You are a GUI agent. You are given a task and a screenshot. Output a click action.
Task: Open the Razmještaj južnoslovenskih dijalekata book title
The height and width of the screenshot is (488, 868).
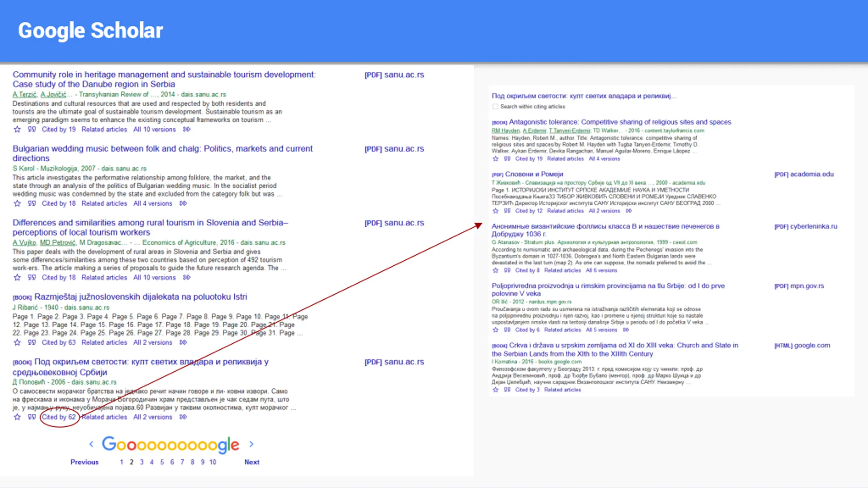pyautogui.click(x=141, y=297)
